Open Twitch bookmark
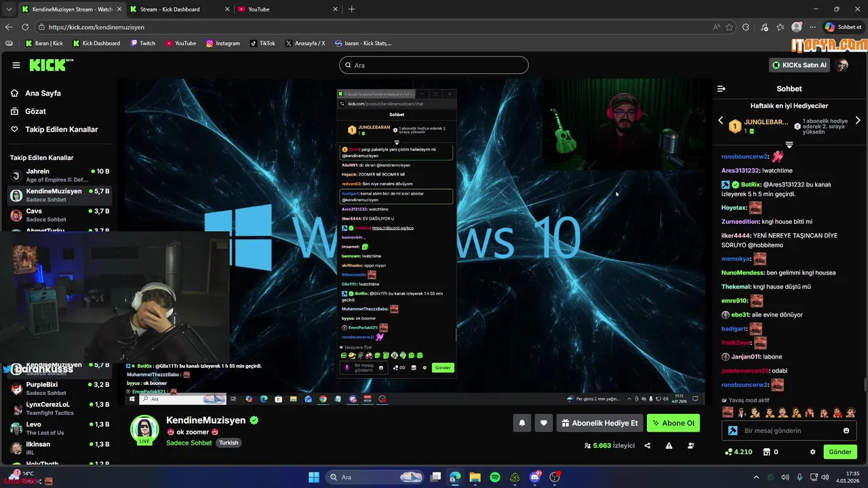Image resolution: width=868 pixels, height=488 pixels. (142, 43)
